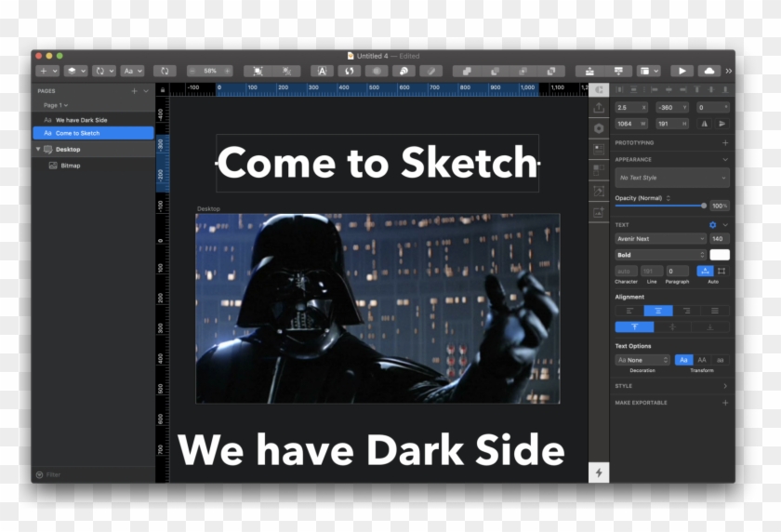Show more toolbar items via double chevron
Viewport: 781px width, 532px height.
pos(729,72)
